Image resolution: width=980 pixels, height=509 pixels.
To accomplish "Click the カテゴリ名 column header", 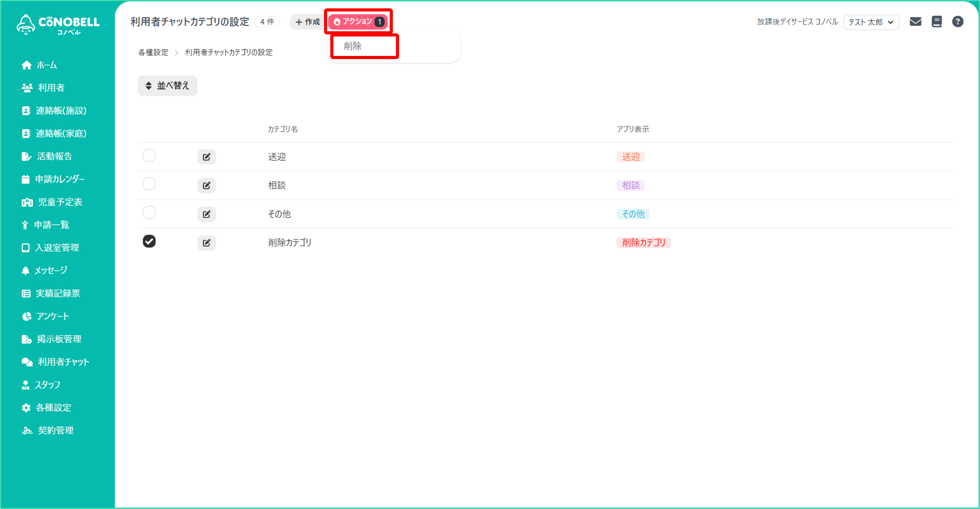I will [x=283, y=129].
